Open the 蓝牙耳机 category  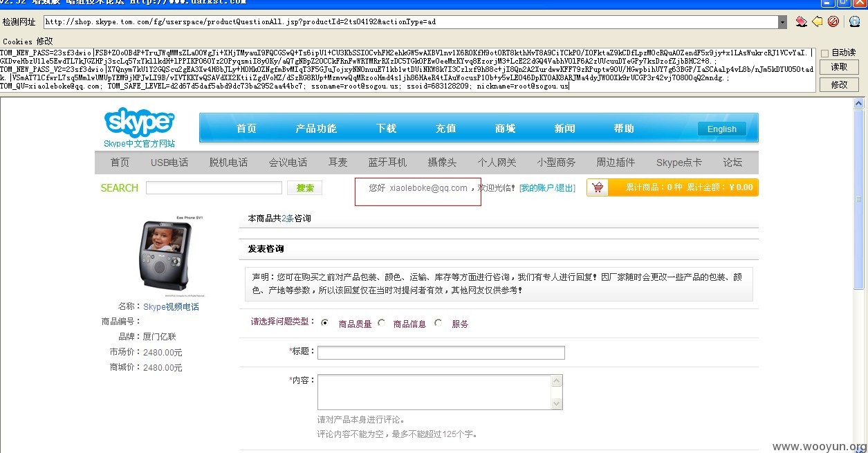coord(387,163)
